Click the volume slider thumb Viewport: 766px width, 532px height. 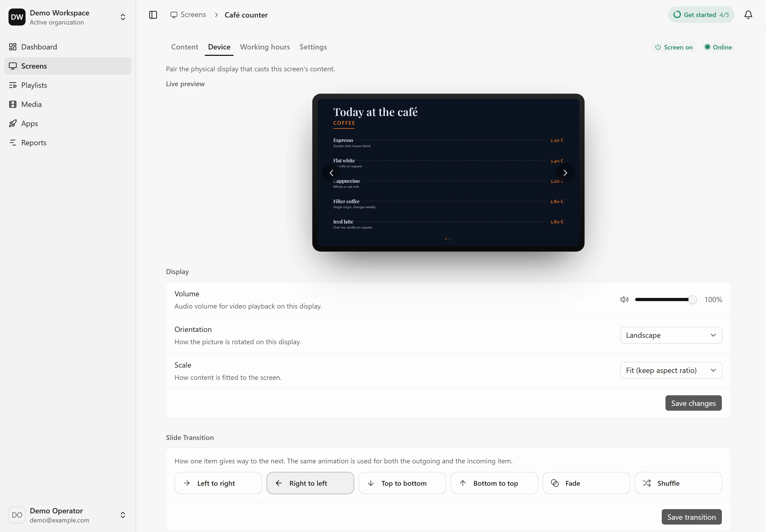pyautogui.click(x=692, y=300)
